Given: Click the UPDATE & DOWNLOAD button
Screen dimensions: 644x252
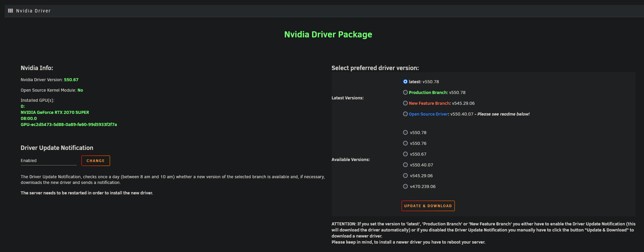Looking at the screenshot, I should (x=428, y=206).
